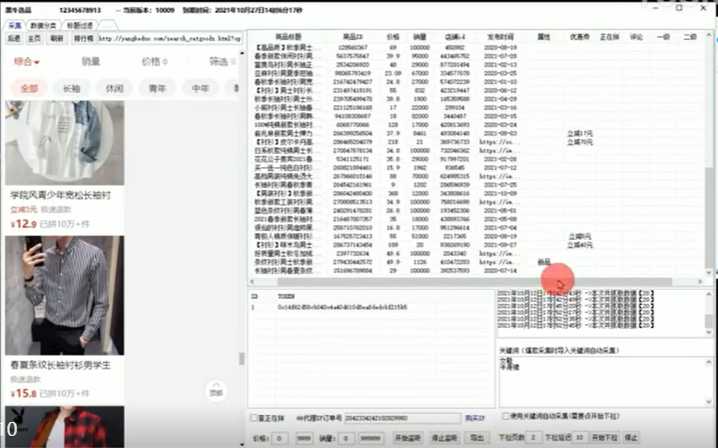
Task: Select the 全部 category chip
Action: tap(30, 88)
